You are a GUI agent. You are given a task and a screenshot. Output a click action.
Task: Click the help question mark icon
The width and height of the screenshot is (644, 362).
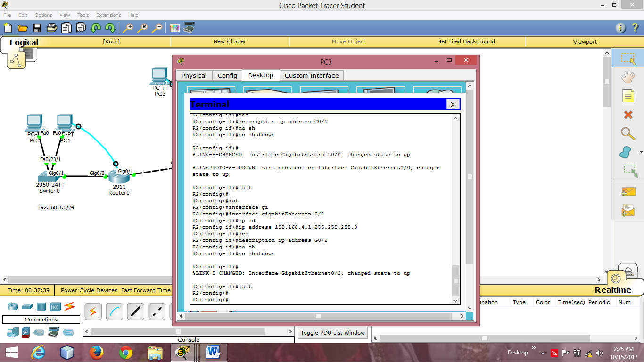tap(635, 28)
